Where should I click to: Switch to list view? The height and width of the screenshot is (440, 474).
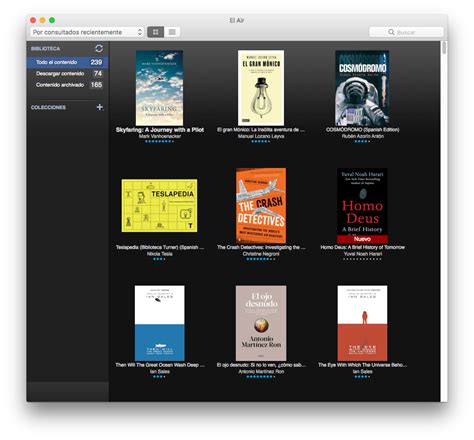coord(172,32)
